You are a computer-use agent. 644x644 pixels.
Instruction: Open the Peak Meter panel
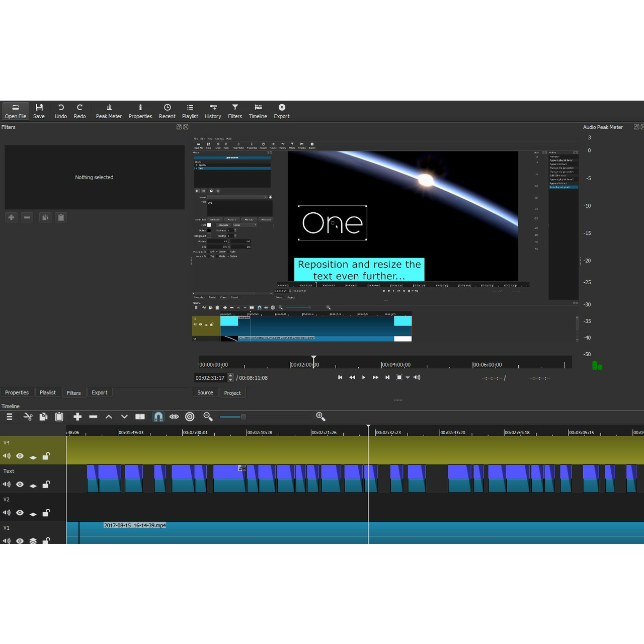click(109, 111)
